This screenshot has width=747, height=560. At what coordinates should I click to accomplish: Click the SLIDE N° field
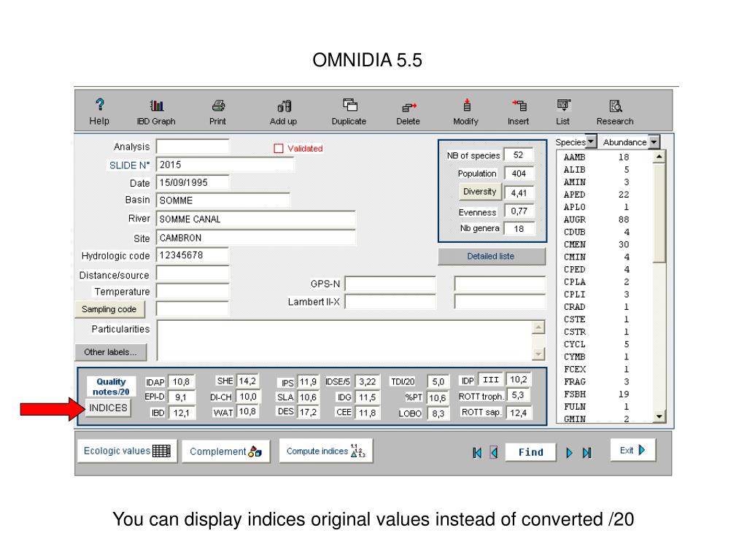225,165
